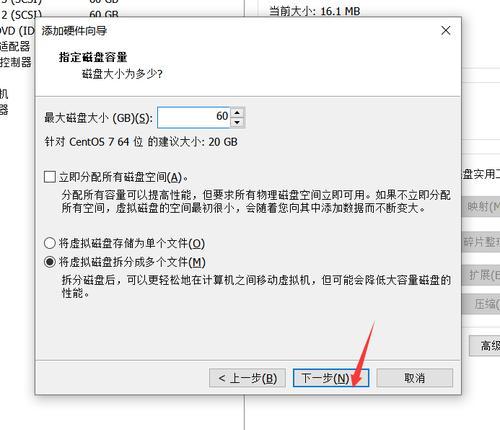Viewport: 500px width, 430px height.
Task: Decrease disk size with the down arrow
Action: click(237, 122)
